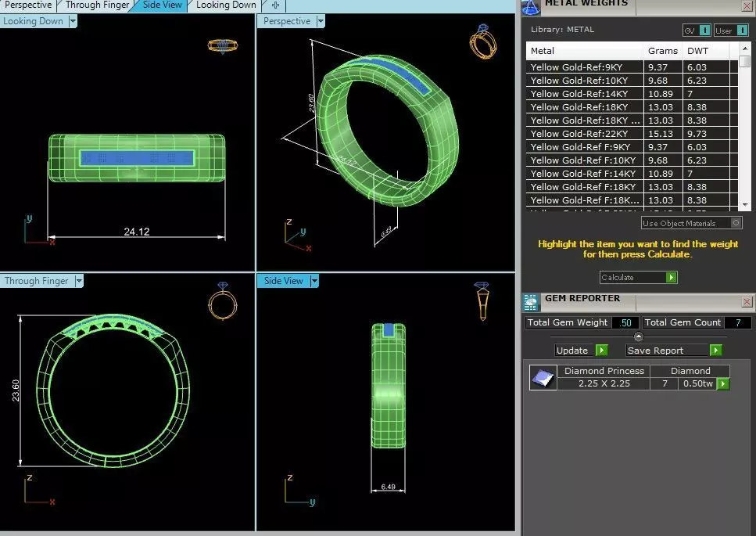Viewport: 756px width, 536px height.
Task: Select the Yellow Gold-Ref F:18KY row
Action: pyautogui.click(x=632, y=187)
